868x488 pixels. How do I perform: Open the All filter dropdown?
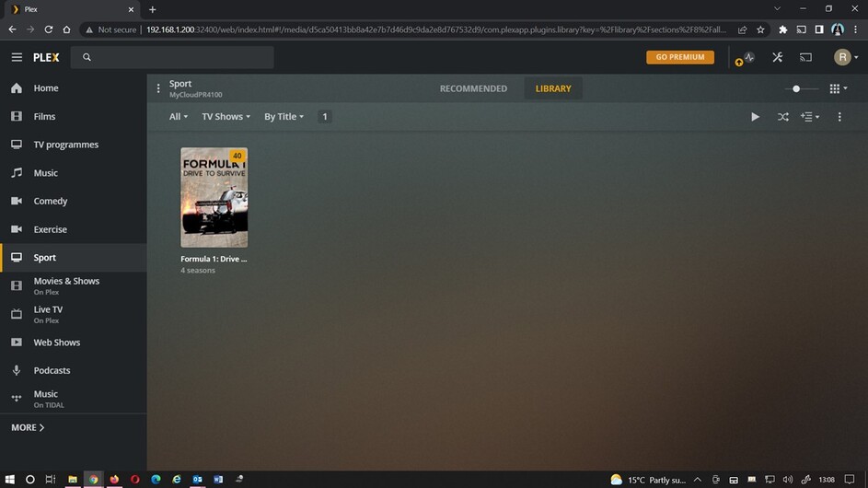179,116
